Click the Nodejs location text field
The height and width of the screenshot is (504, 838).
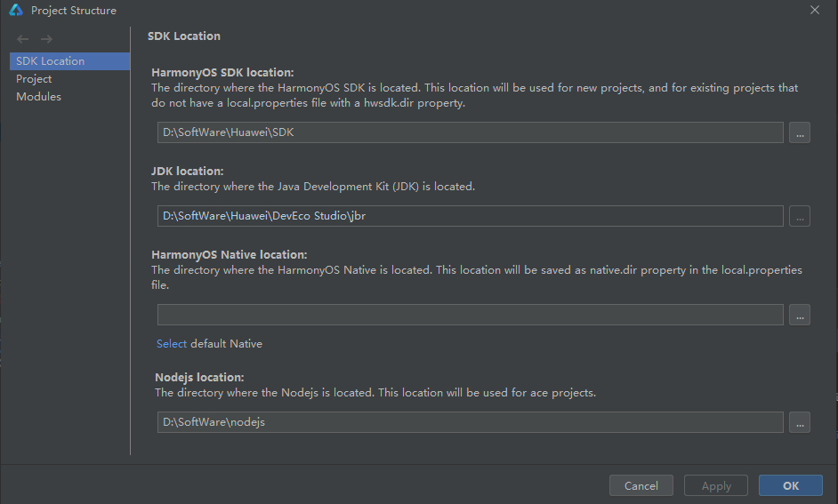pyautogui.click(x=471, y=422)
